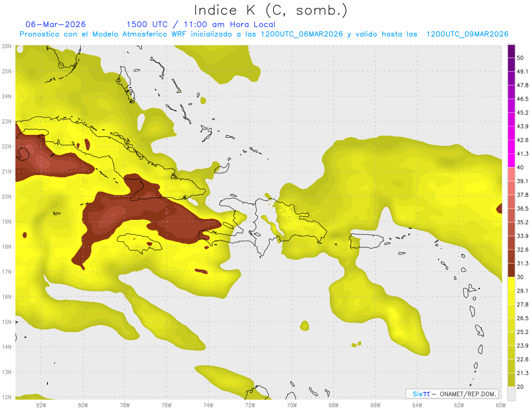This screenshot has width=532, height=411.
Task: Click the latitude label '15N'
Action: pos(7,322)
